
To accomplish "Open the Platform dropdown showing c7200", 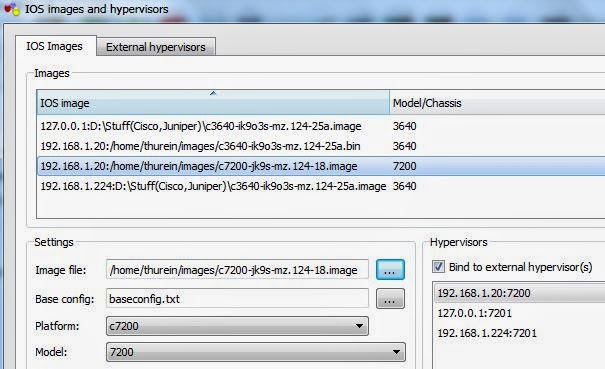I will (x=237, y=326).
